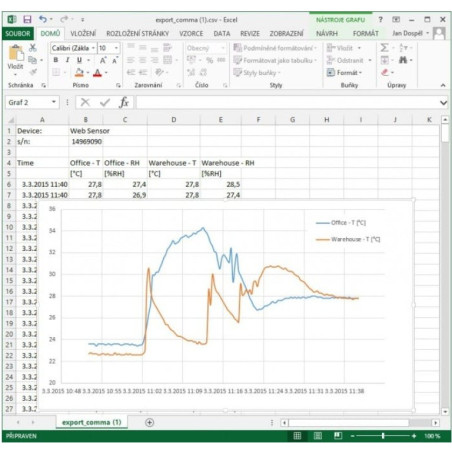Toggle underline formatting
452x452 pixels.
coord(79,60)
